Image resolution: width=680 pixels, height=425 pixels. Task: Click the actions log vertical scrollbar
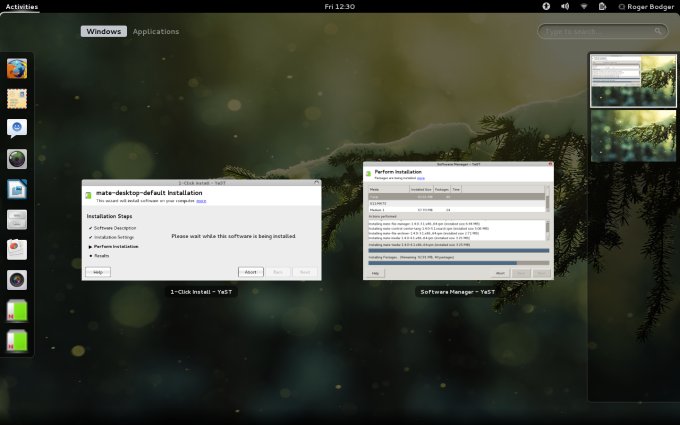coord(547,230)
